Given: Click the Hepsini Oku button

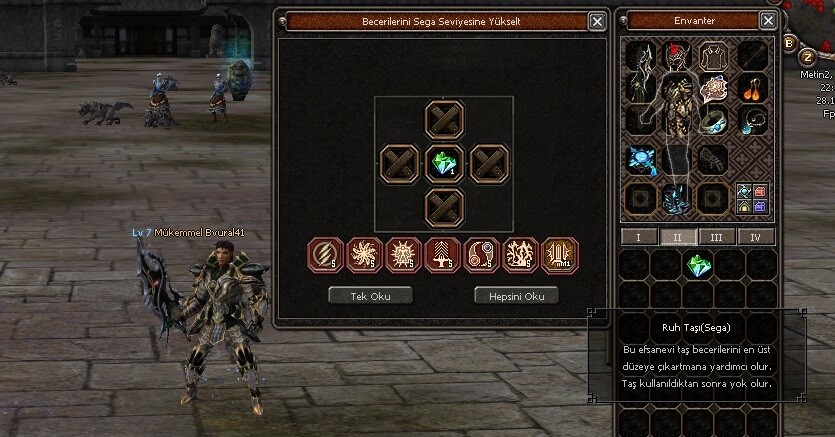Looking at the screenshot, I should coord(517,296).
